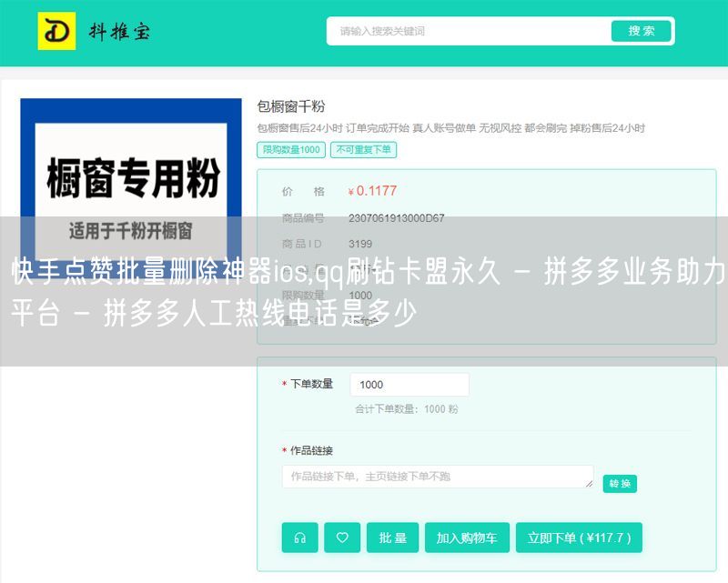Click the 下单数量 quantity input field
This screenshot has height=583, width=728.
click(x=409, y=385)
